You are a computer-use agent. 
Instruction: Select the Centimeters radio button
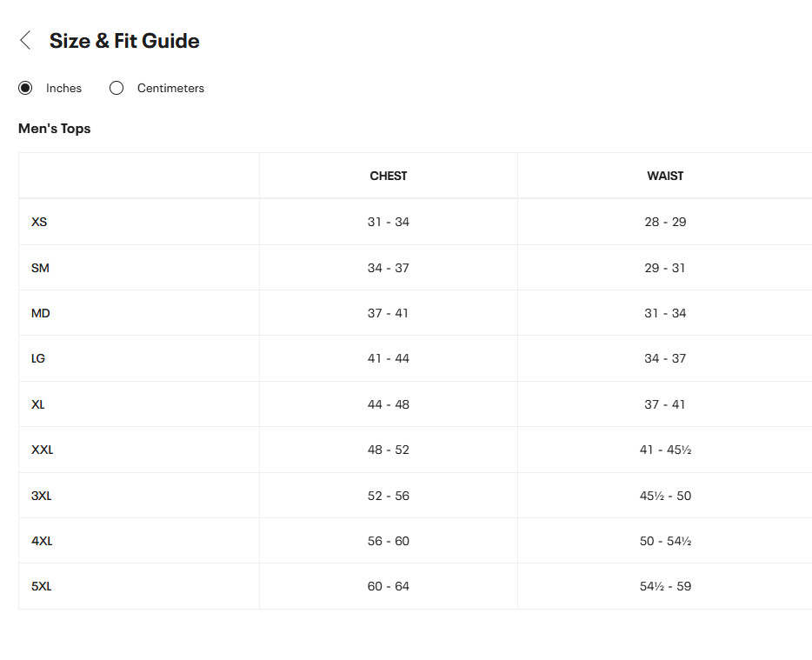[116, 88]
